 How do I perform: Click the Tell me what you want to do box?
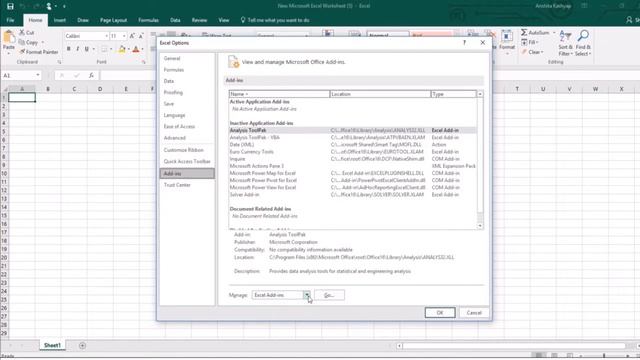pos(275,20)
